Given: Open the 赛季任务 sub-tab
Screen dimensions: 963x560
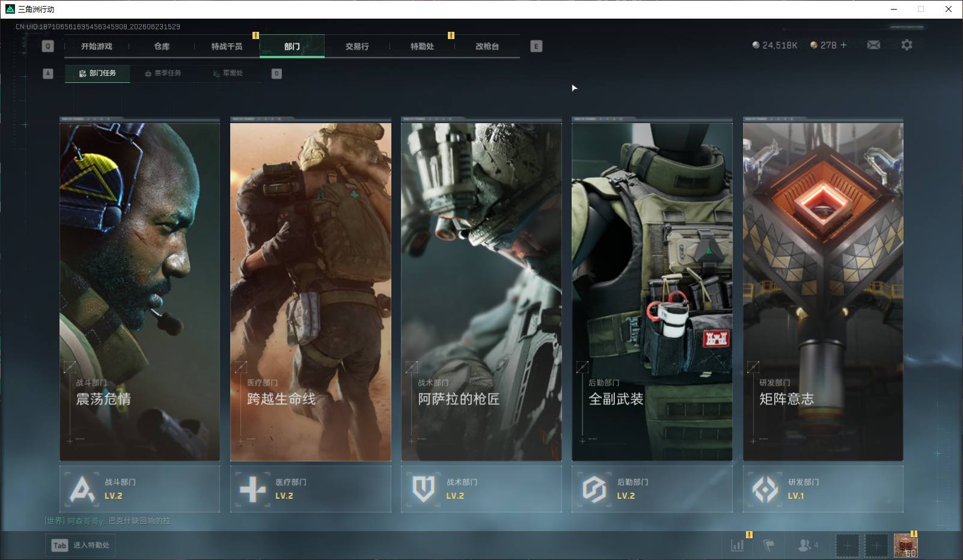Looking at the screenshot, I should pos(163,73).
